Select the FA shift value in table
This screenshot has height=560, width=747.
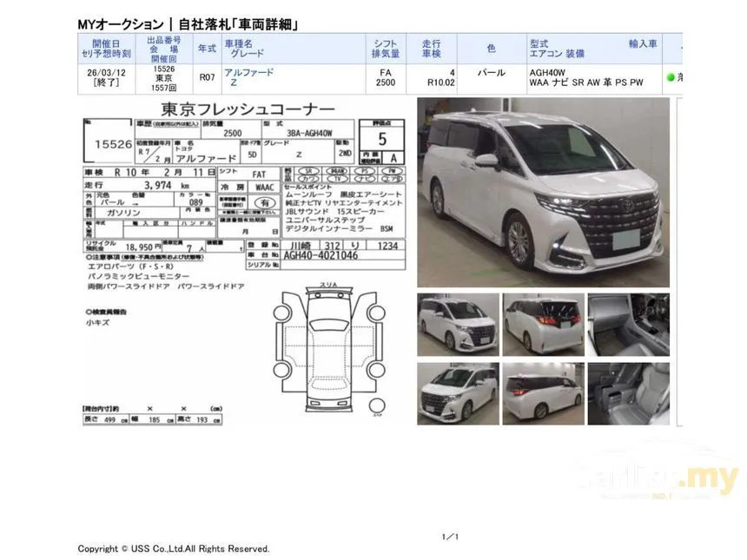coord(386,73)
